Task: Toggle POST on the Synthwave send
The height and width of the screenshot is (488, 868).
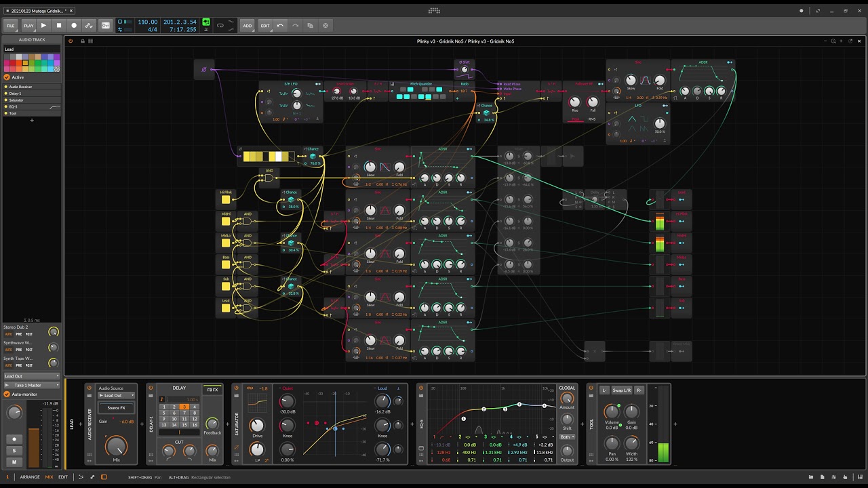Action: [28, 350]
